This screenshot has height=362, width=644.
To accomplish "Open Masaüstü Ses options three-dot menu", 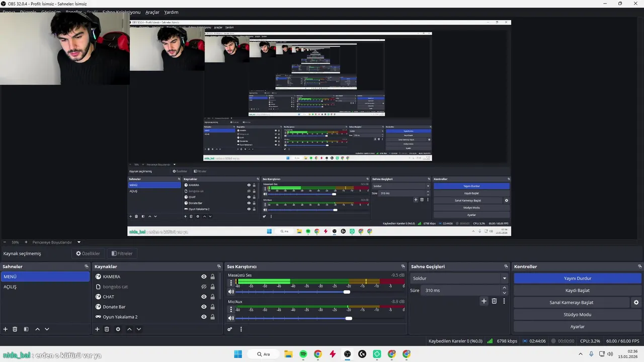I will (x=231, y=283).
